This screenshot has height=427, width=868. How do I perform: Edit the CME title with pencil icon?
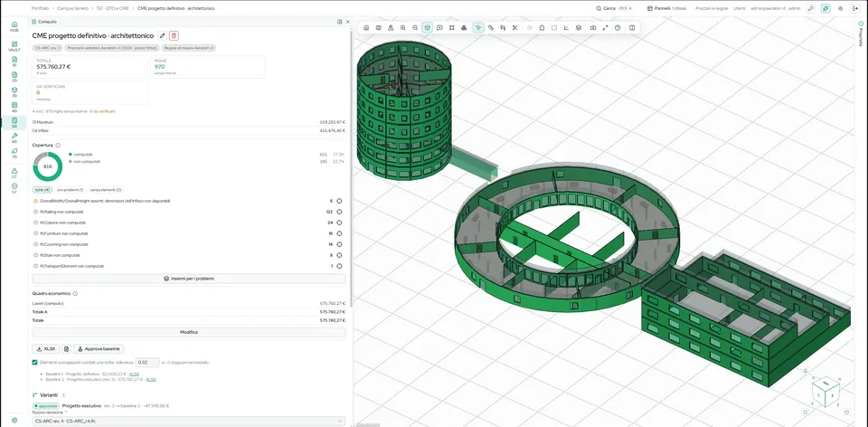162,35
